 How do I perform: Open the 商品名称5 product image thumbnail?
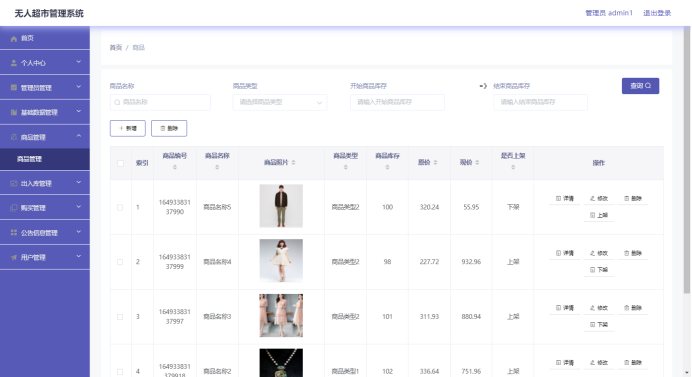281,206
